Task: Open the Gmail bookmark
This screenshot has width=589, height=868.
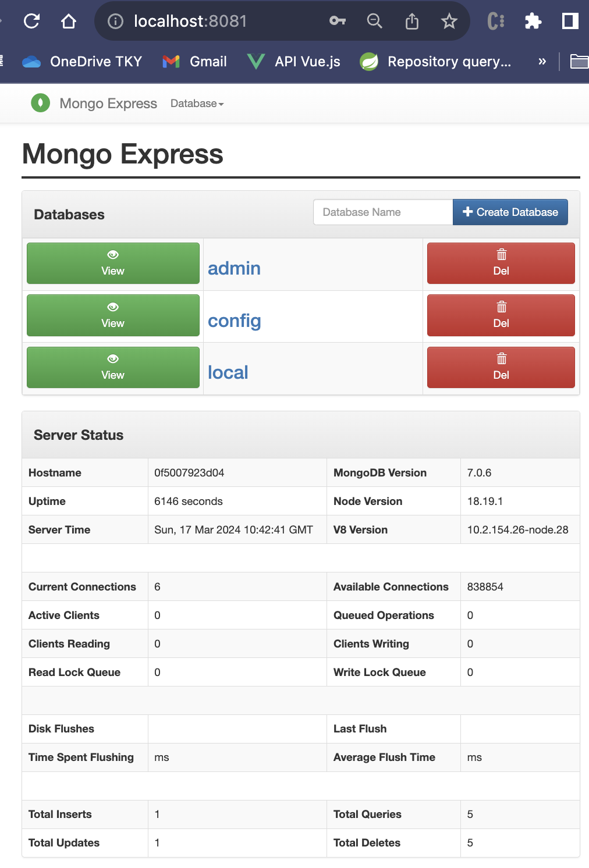Action: pyautogui.click(x=195, y=61)
